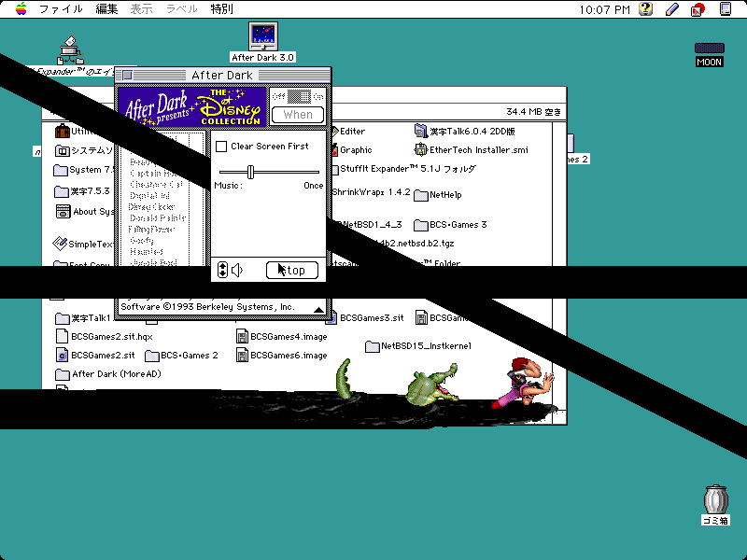
Task: Open the Trash can icon
Action: click(x=714, y=499)
